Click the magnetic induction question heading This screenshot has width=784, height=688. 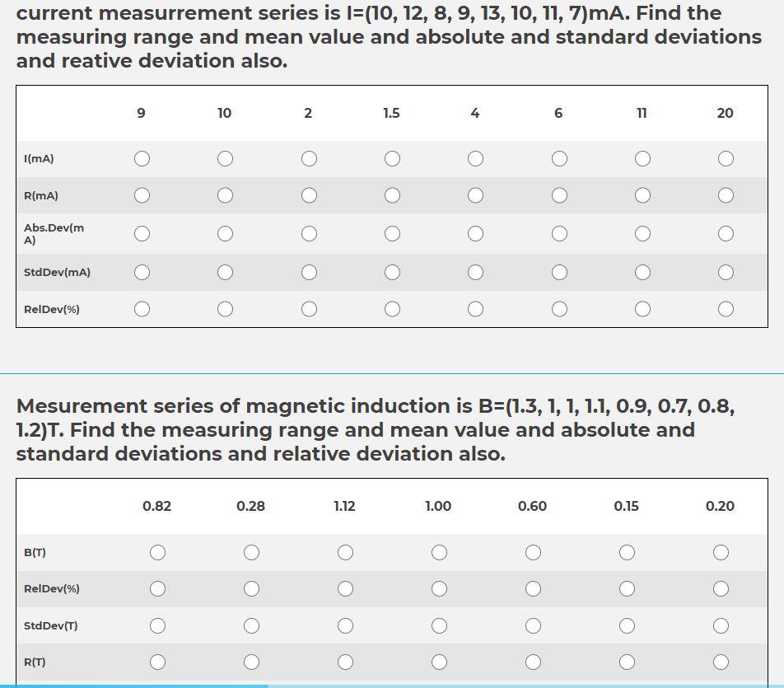[x=376, y=429]
